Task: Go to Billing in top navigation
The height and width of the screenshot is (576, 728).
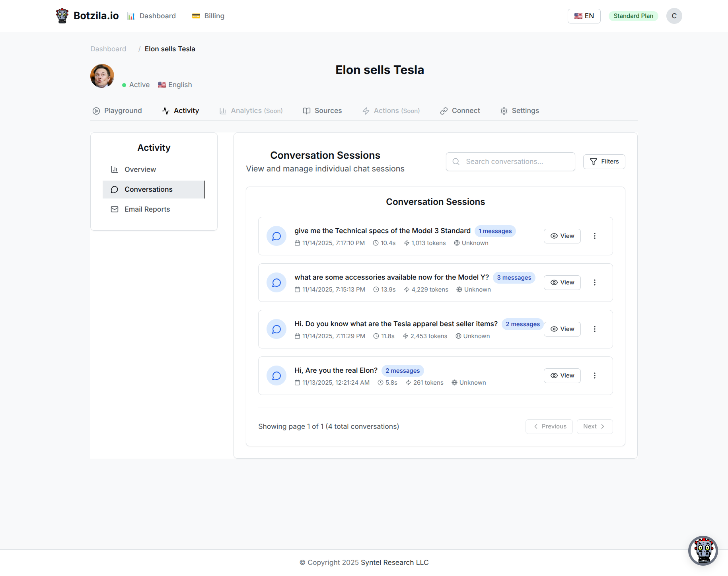Action: pyautogui.click(x=208, y=16)
